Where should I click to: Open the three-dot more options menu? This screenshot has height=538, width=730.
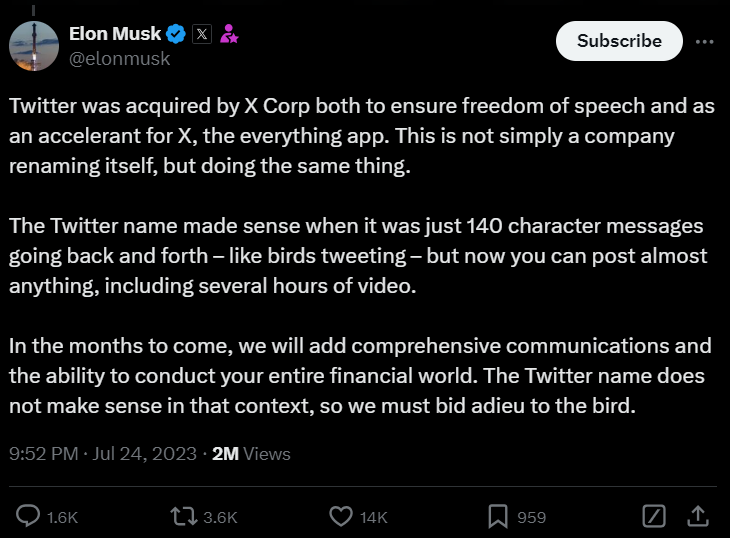pyautogui.click(x=705, y=41)
